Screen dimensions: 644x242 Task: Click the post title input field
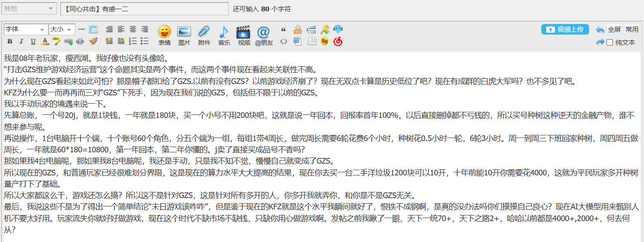[x=144, y=9]
